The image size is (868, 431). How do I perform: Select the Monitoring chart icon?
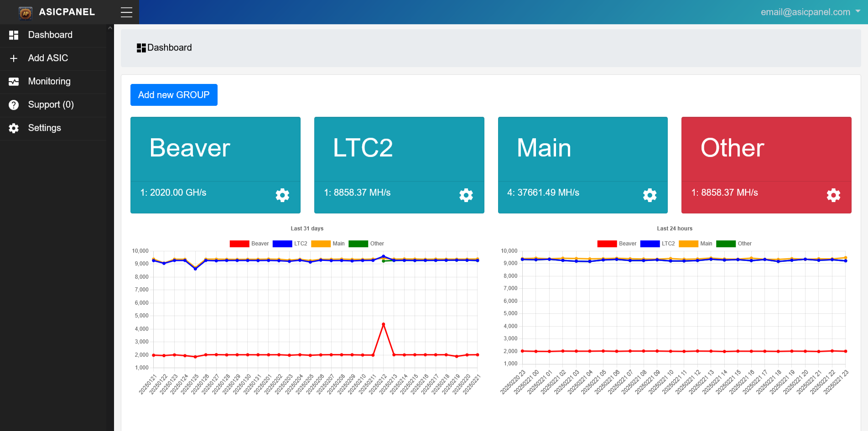[x=13, y=81]
